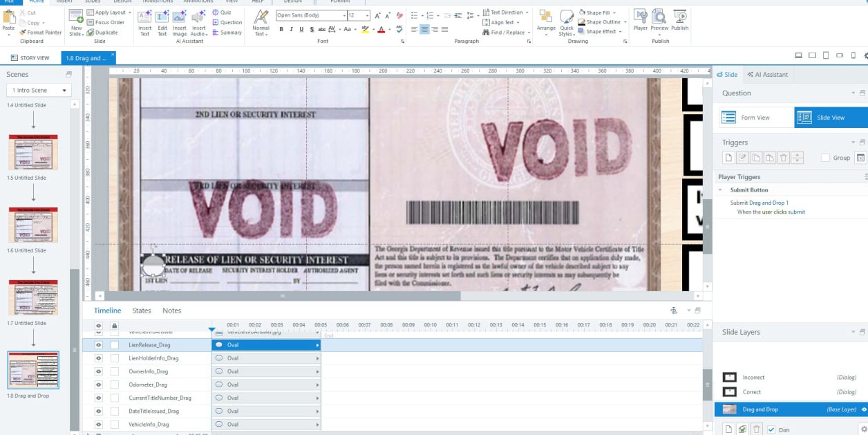Viewport: 868px width, 435px height.
Task: Toggle the Dim checkbox for slide layers
Action: click(x=771, y=429)
